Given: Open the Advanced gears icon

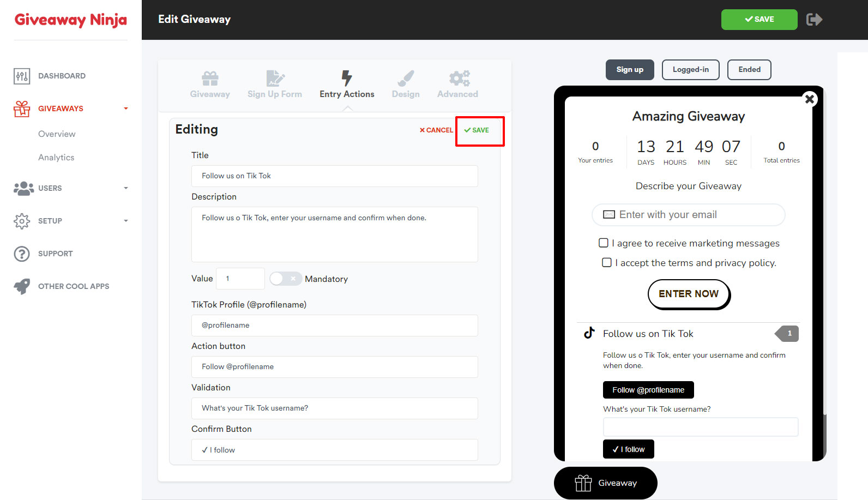Looking at the screenshot, I should (459, 79).
